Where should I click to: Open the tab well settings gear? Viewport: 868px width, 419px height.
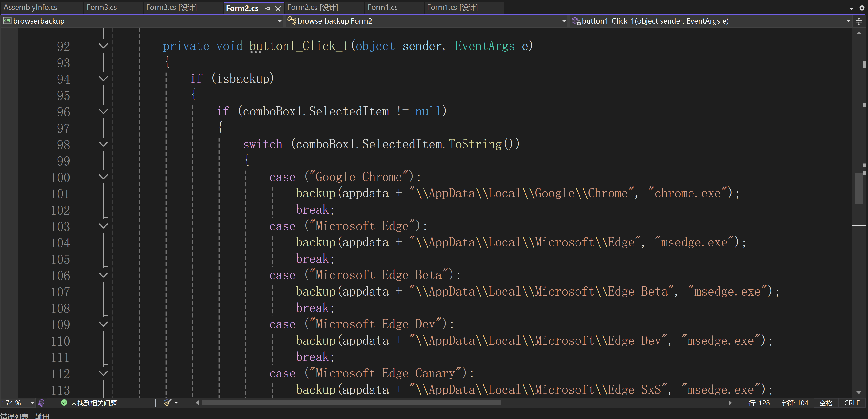coord(862,8)
